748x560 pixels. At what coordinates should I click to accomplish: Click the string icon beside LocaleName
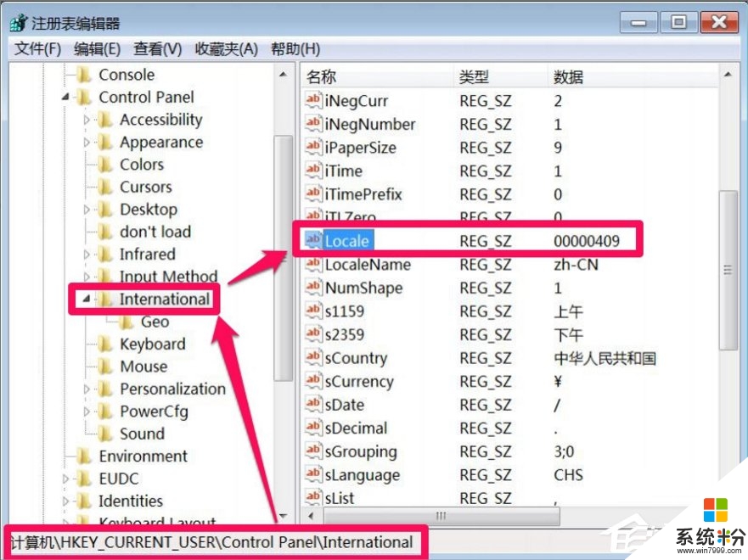pos(313,265)
